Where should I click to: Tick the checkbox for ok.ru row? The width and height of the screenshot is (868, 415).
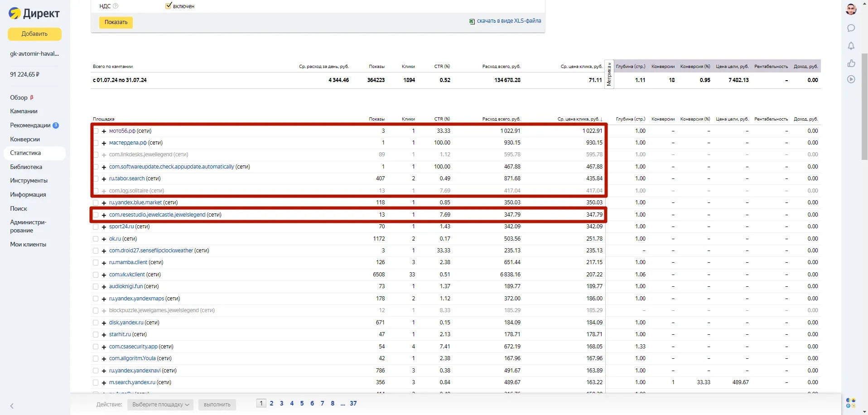click(96, 239)
